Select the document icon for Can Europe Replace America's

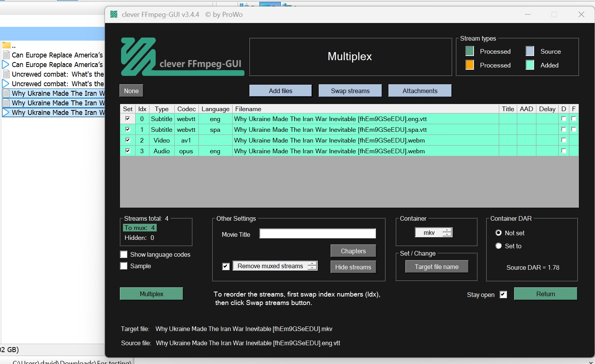(x=6, y=55)
